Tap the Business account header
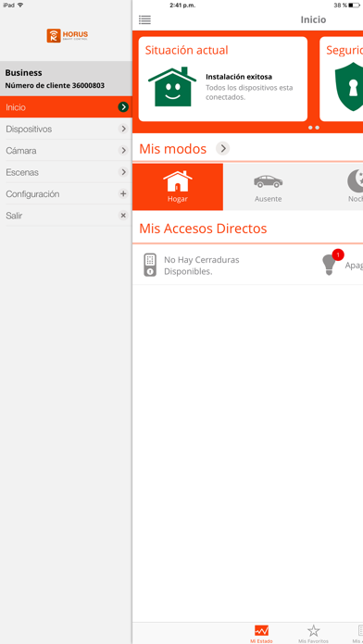The image size is (363, 644). click(23, 73)
